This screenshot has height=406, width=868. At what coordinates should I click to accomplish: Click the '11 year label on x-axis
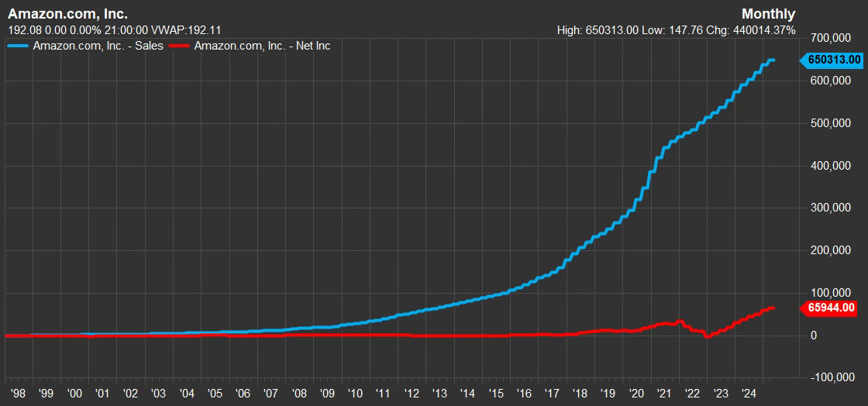[x=384, y=394]
